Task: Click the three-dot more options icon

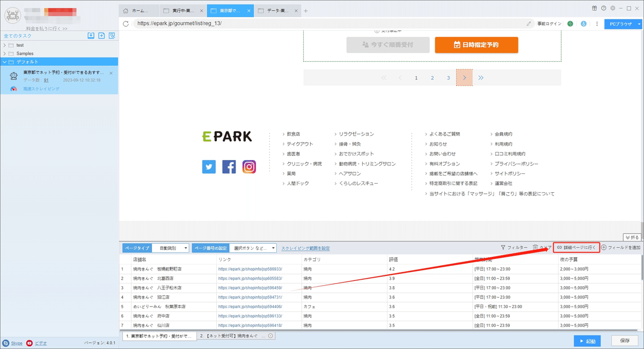Action: click(597, 24)
